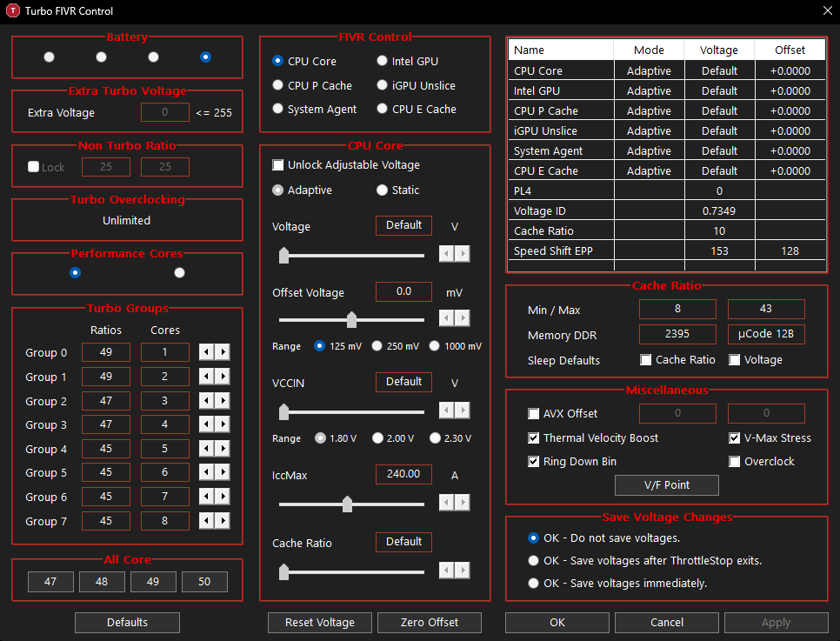The image size is (840, 641).
Task: Click the Cache Ratio Min field
Action: [677, 309]
